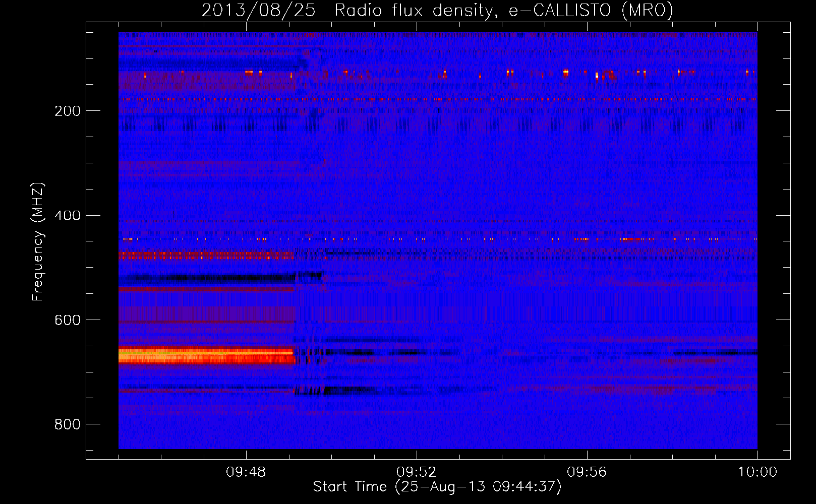Click the "Frequency (MHZ)" axis label
This screenshot has height=504, width=816.
38,241
